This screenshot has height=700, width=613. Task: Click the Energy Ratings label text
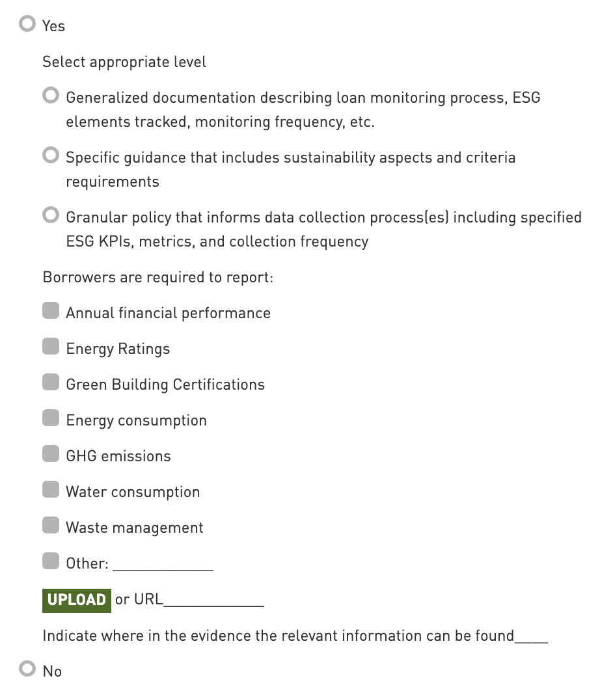click(118, 349)
